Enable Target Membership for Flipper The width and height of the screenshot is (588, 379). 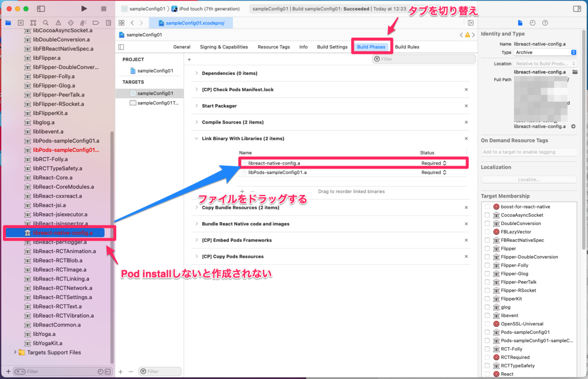(487, 249)
